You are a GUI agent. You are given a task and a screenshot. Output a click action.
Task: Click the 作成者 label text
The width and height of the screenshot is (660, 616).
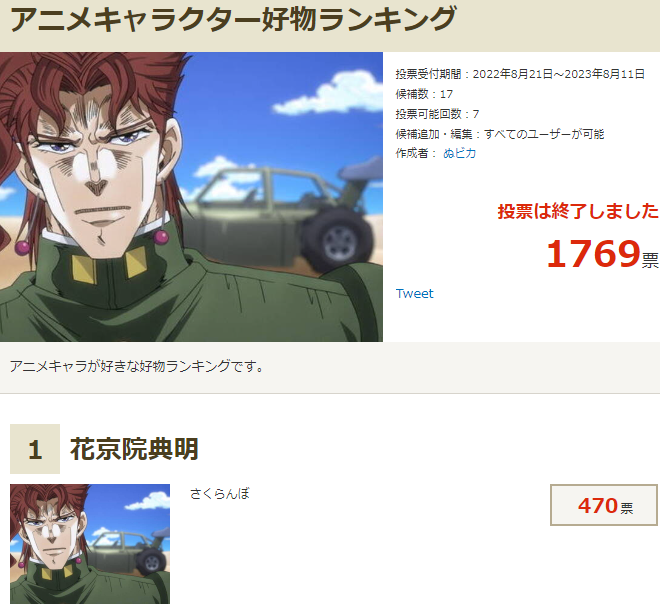[412, 153]
